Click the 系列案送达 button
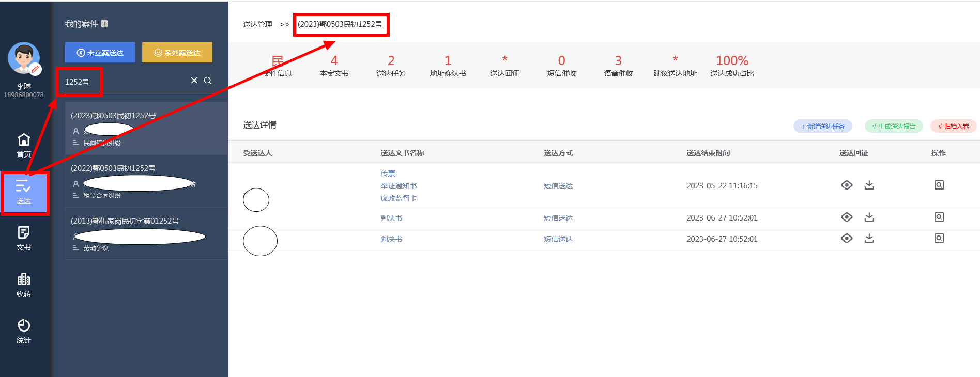 (x=177, y=53)
